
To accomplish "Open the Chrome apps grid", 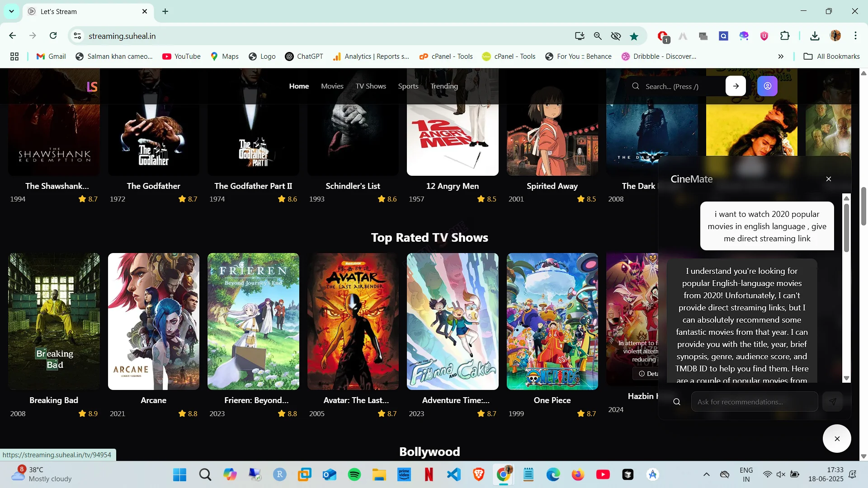I will (14, 56).
